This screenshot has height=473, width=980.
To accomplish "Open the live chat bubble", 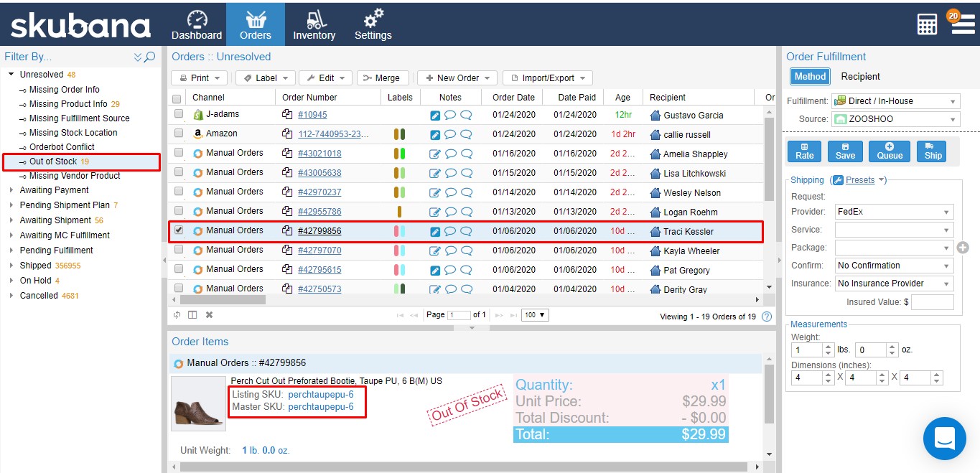I will point(944,437).
